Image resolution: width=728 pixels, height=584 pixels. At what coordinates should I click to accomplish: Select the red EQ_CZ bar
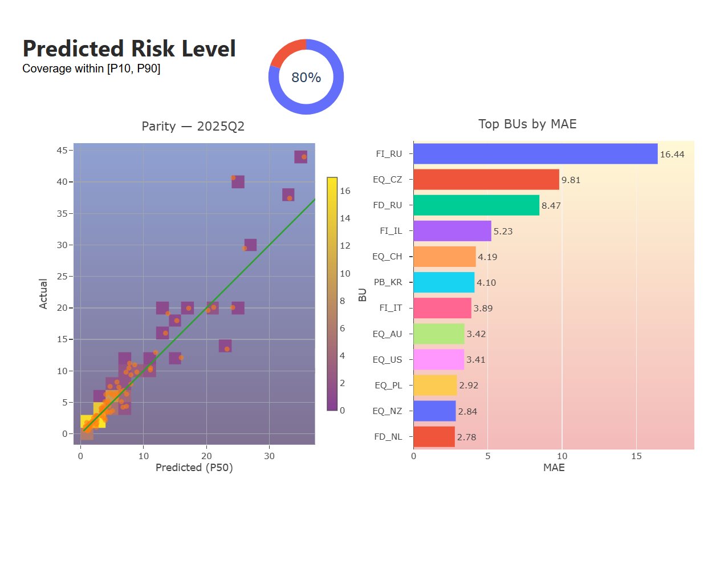click(x=486, y=180)
